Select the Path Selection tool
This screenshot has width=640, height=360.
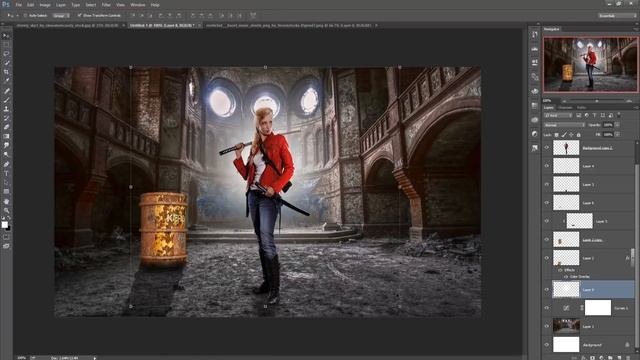(6, 182)
